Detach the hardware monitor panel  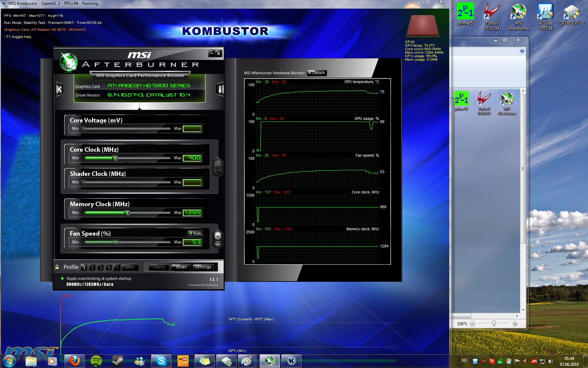317,73
